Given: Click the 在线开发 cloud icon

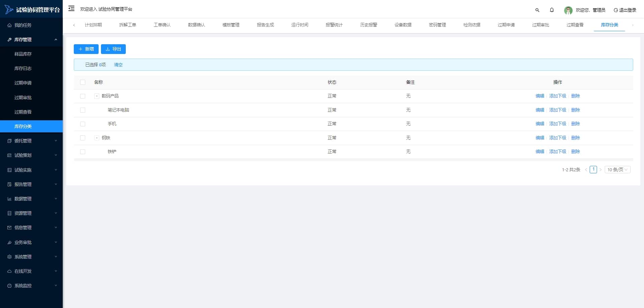Looking at the screenshot, I should 9,271.
